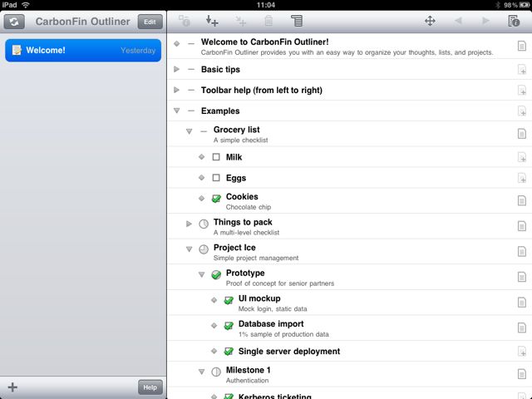Add a note to Basic tips
The image size is (532, 399).
pos(522,70)
